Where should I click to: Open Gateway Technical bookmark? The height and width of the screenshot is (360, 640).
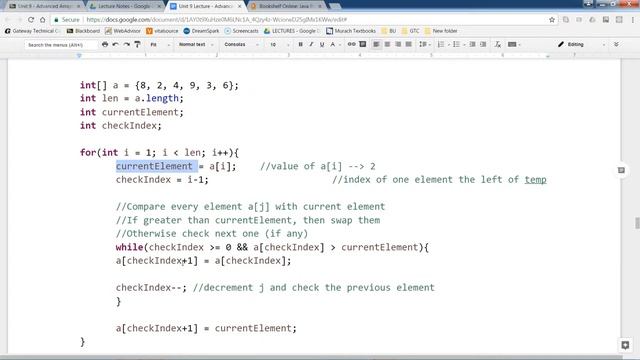point(33,31)
